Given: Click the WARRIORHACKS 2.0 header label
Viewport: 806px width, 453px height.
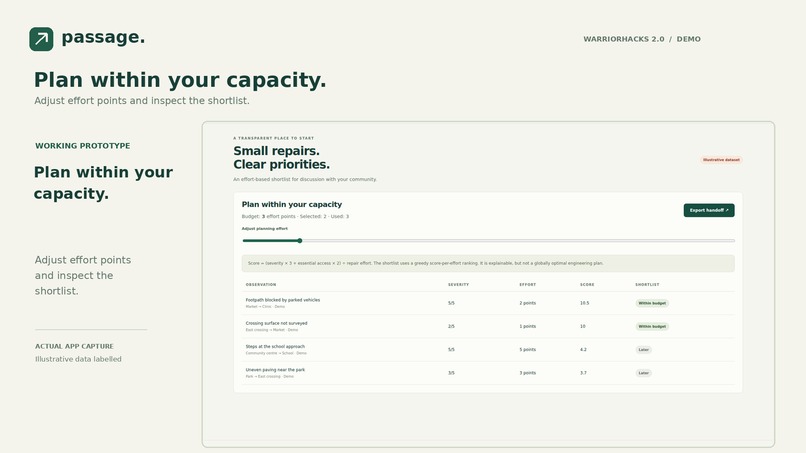Looking at the screenshot, I should pyautogui.click(x=624, y=39).
